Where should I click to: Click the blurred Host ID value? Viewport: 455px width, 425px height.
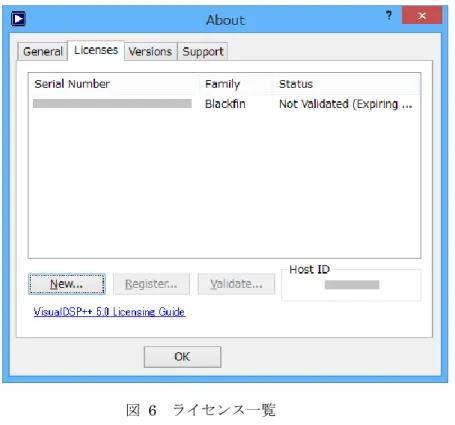pos(352,285)
